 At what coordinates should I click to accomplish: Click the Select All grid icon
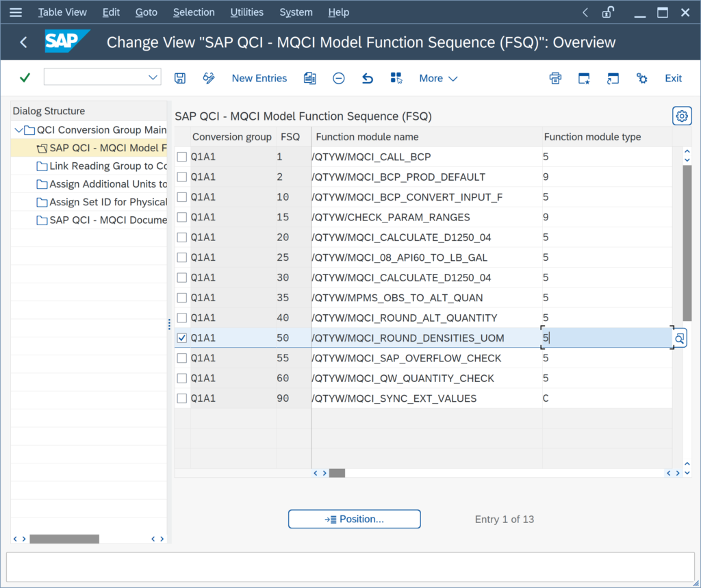[x=396, y=78]
